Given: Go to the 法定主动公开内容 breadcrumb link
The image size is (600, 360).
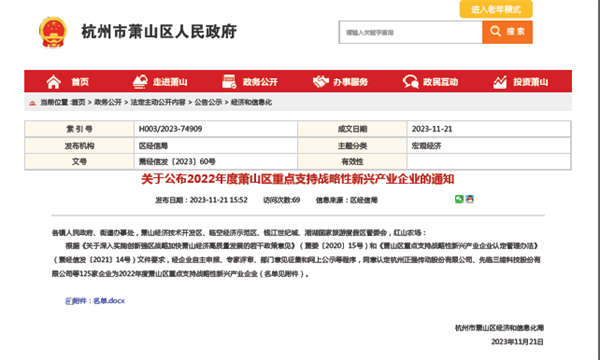Looking at the screenshot, I should click(x=158, y=102).
